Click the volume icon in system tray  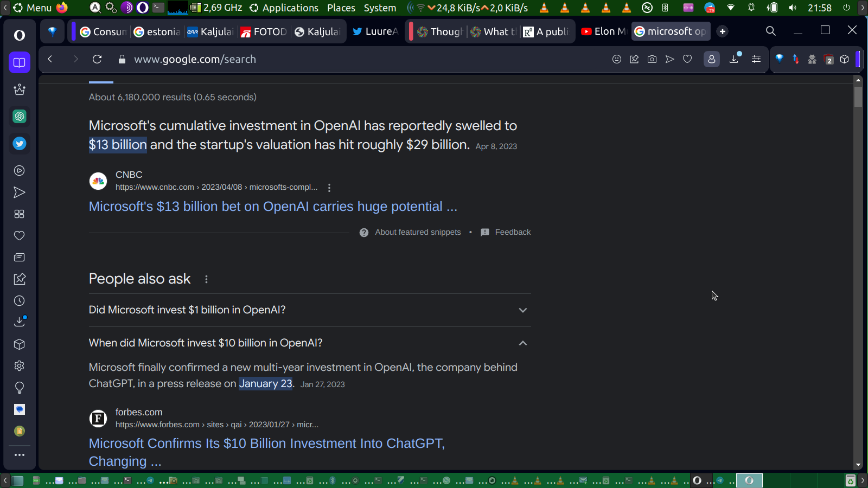(x=793, y=8)
